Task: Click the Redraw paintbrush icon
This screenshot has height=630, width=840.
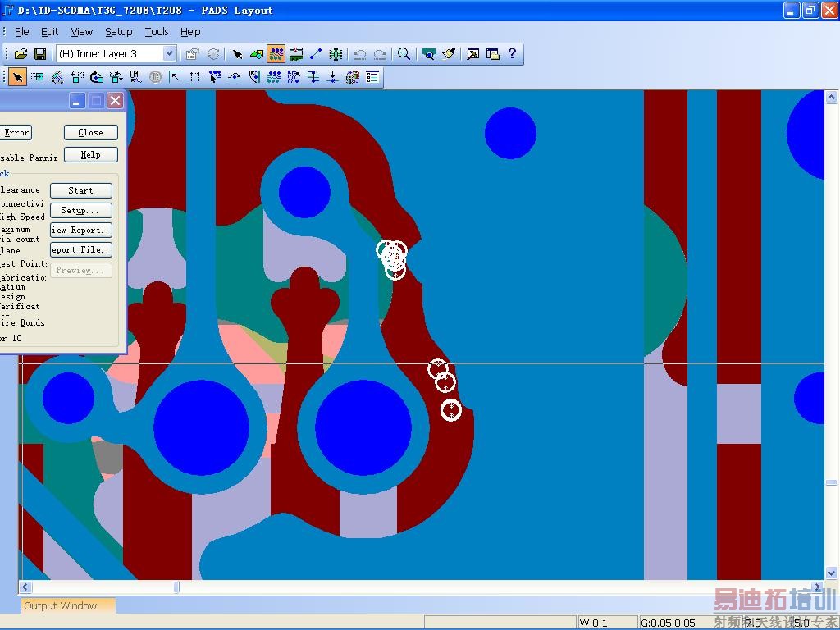Action: coord(449,54)
